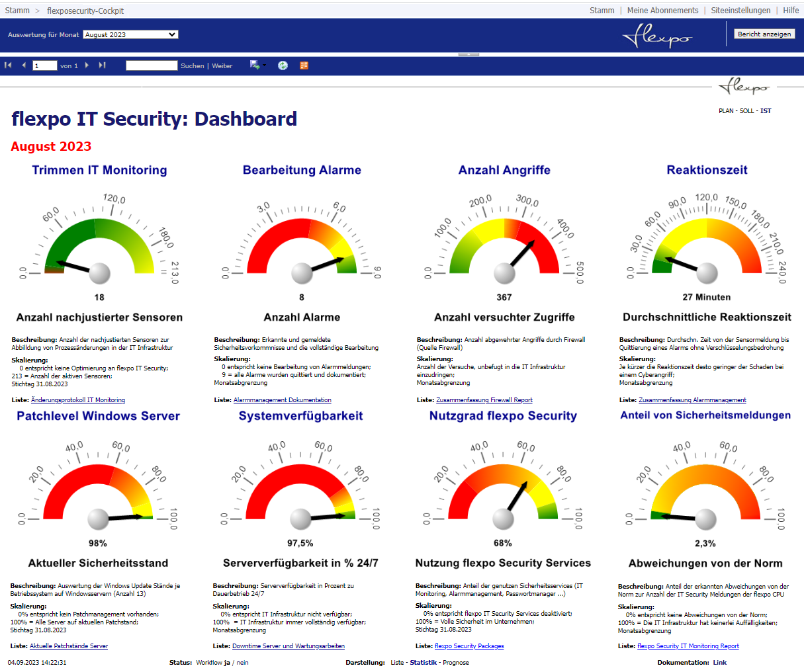Click the Nutzgrad flexpo Security gauge

pyautogui.click(x=503, y=485)
